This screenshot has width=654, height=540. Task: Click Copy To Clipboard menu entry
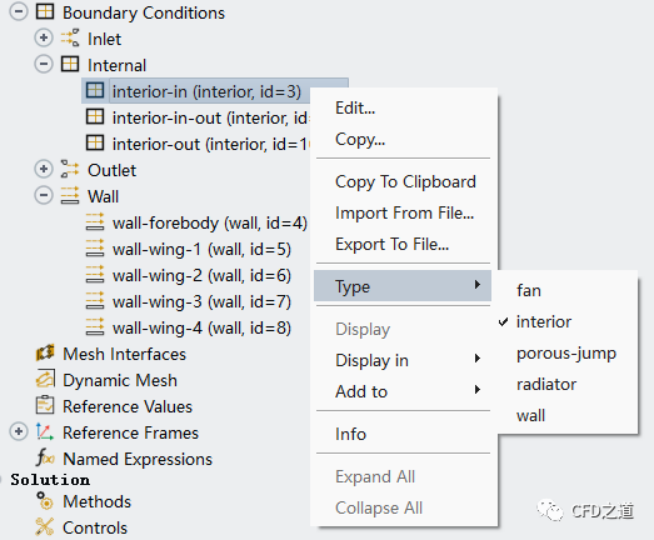405,182
